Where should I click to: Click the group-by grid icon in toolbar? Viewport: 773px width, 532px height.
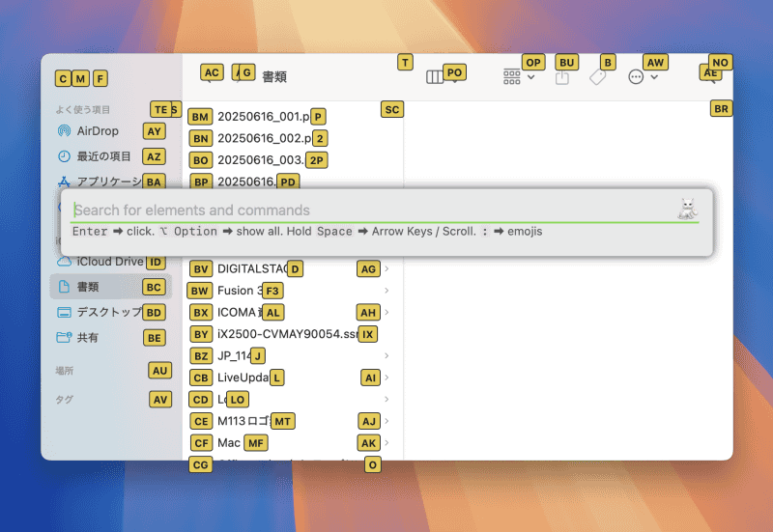click(512, 77)
